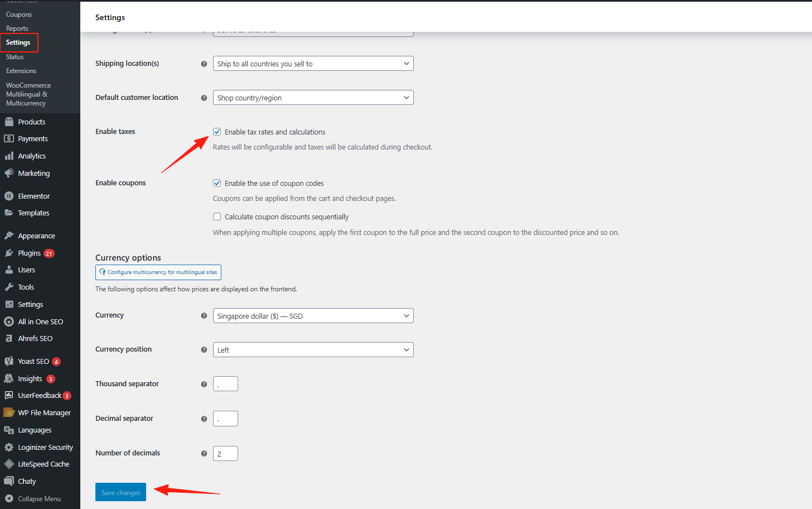Click the LiteSpeed Cache icon
This screenshot has height=509, width=812.
(9, 464)
